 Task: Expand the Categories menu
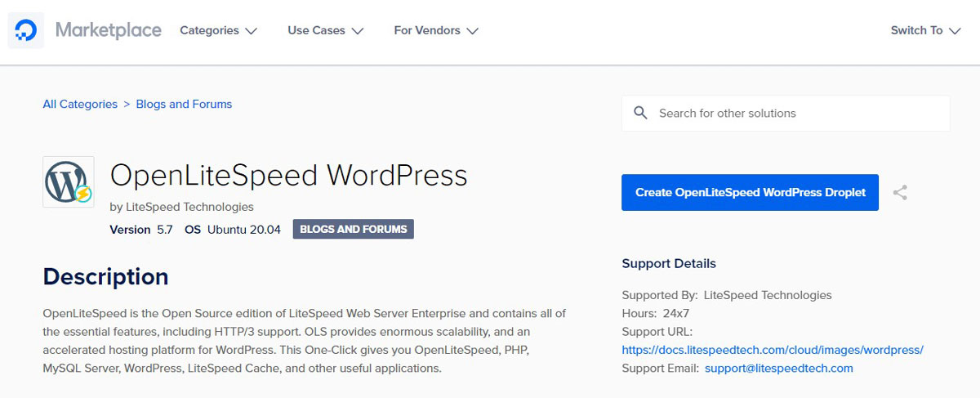(x=218, y=30)
